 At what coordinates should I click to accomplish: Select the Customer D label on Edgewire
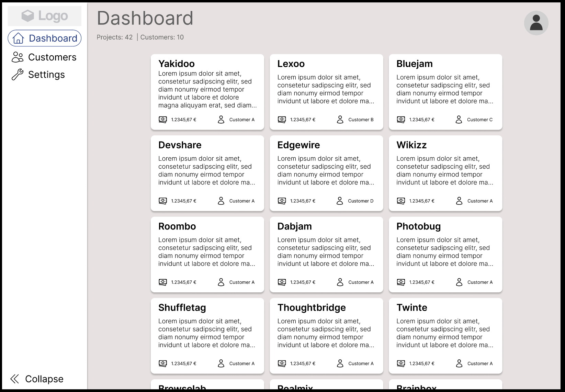click(361, 201)
